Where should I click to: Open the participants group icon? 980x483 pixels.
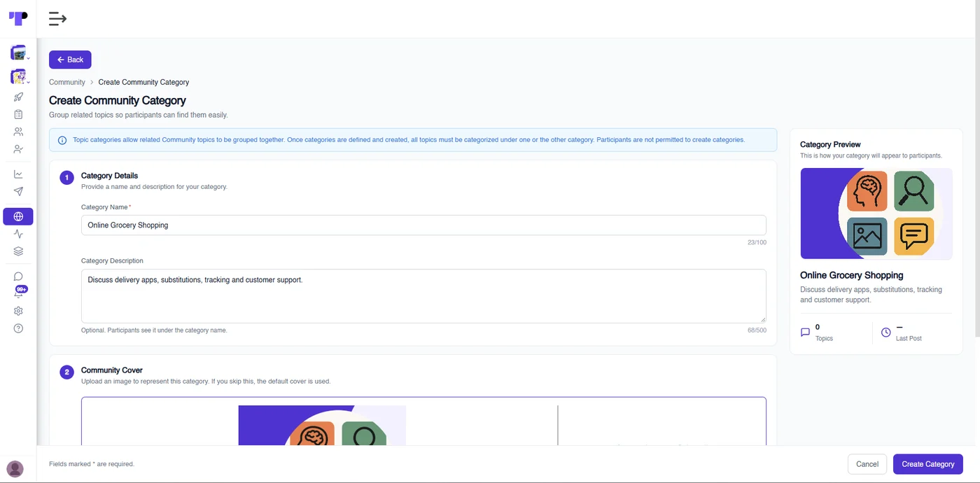[x=18, y=132]
